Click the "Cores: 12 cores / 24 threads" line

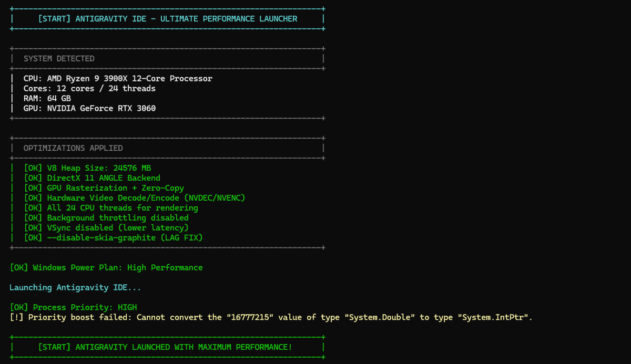pyautogui.click(x=89, y=88)
